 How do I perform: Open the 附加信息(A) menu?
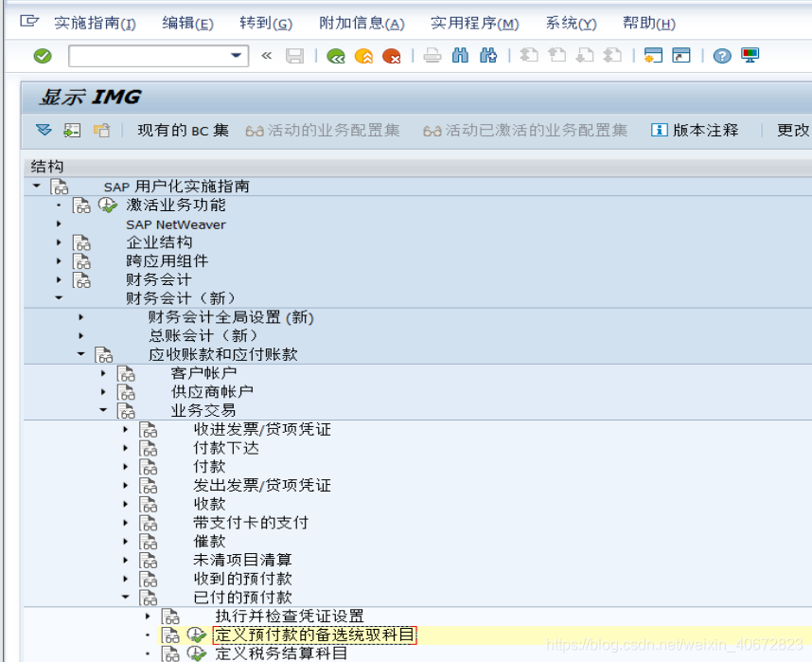tap(362, 24)
